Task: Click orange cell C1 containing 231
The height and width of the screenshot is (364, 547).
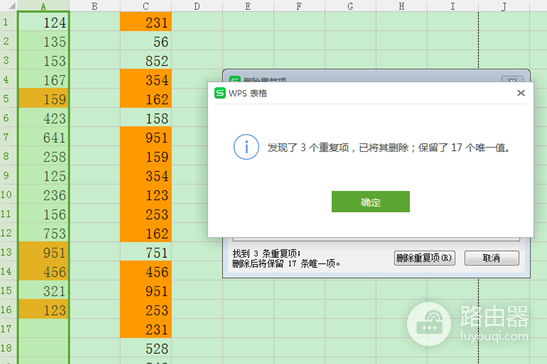Action: (x=146, y=22)
